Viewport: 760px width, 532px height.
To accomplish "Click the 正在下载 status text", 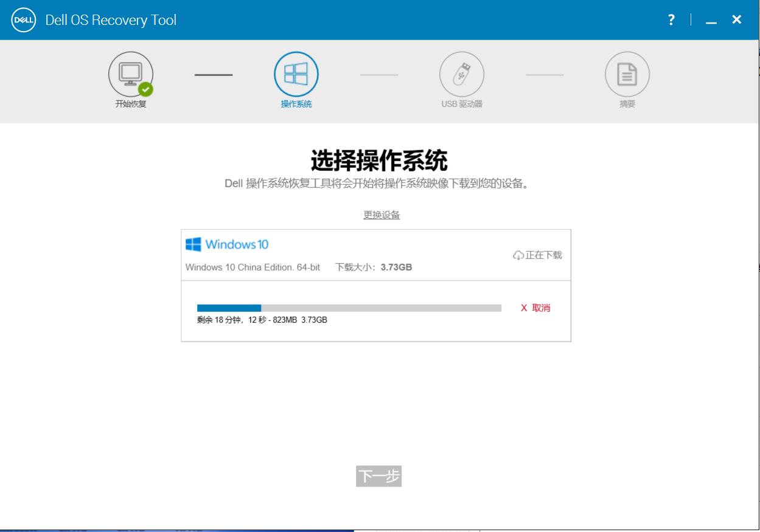I will coord(544,255).
